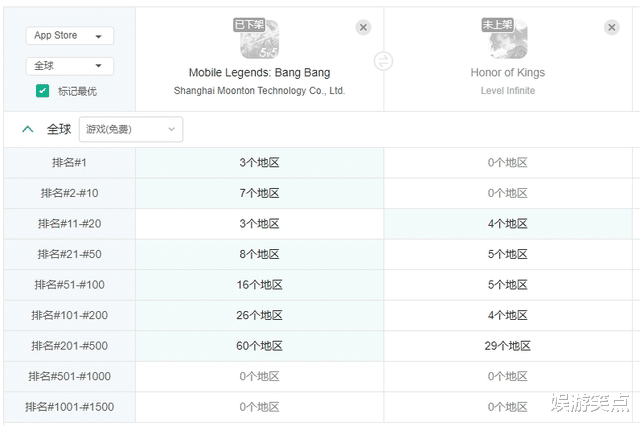Open Shanghai Moonton Technology developer link
Image resolution: width=640 pixels, height=426 pixels.
point(259,91)
